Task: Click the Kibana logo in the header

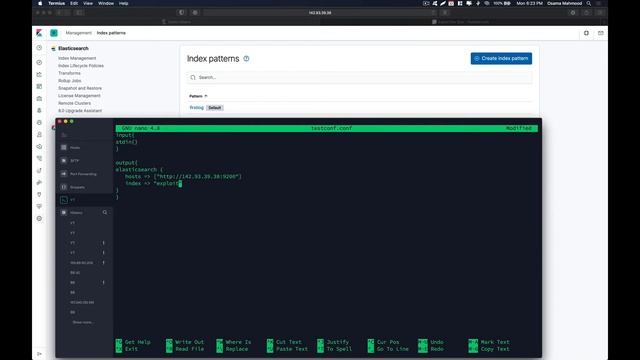Action: (x=39, y=33)
